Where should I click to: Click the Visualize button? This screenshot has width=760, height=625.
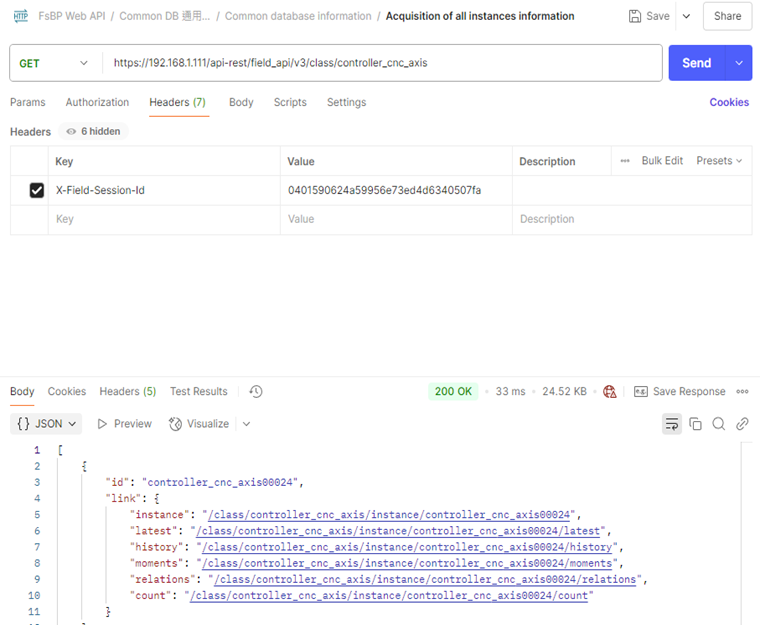(199, 424)
